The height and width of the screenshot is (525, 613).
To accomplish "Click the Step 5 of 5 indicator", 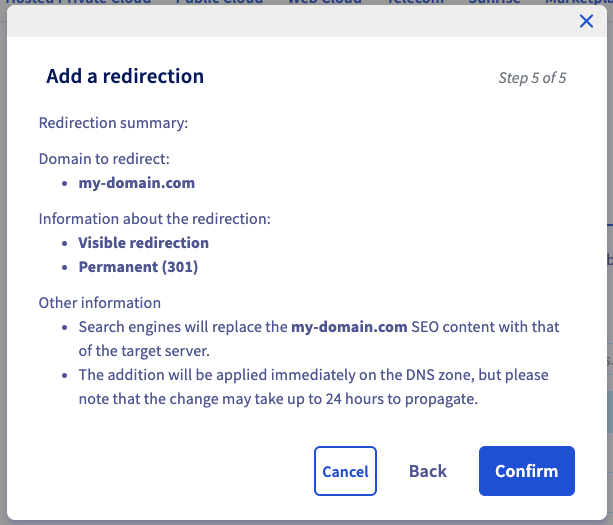I will 532,78.
